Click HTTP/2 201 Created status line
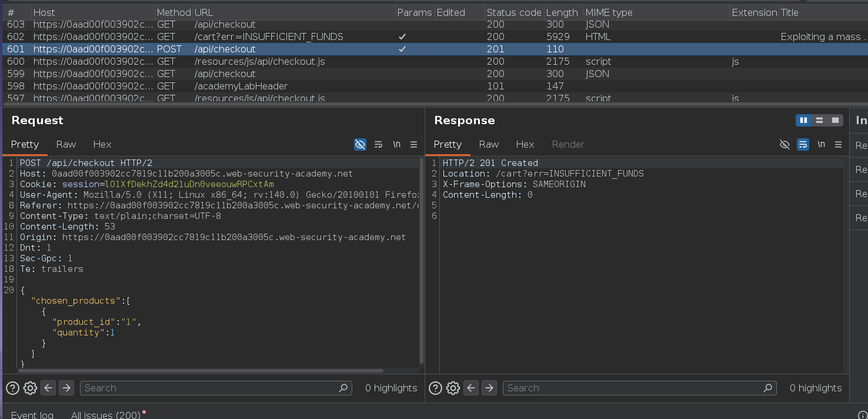The image size is (868, 419). point(490,163)
